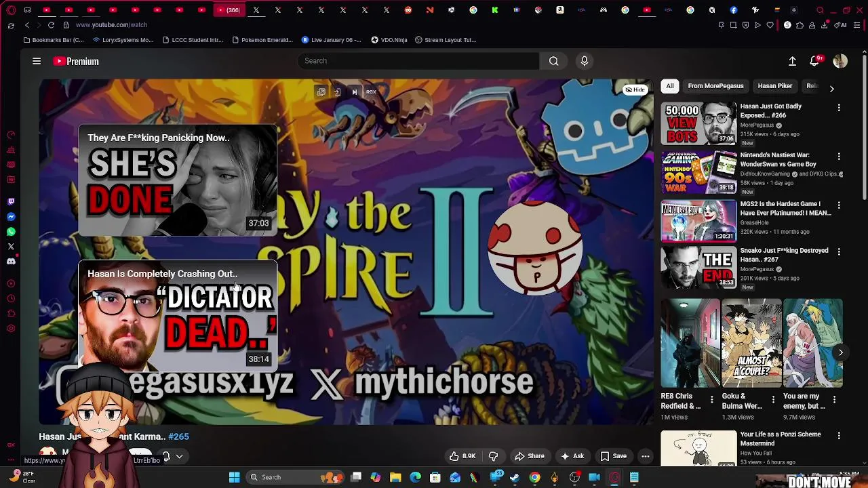
Task: Click the Ask button
Action: (572, 456)
